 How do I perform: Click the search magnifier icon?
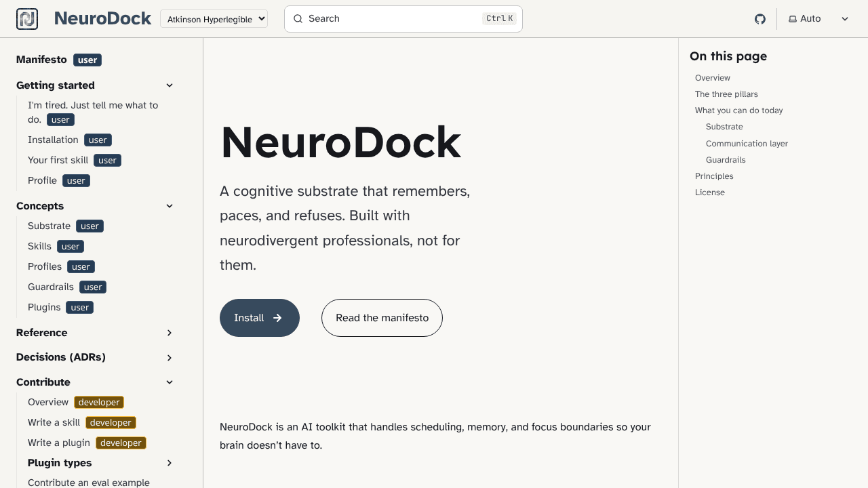tap(298, 19)
